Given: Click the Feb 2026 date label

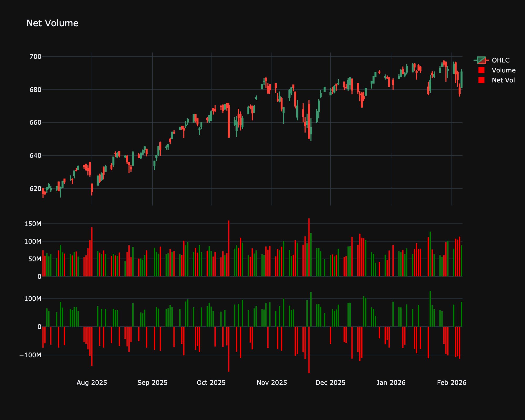Looking at the screenshot, I should click(451, 382).
